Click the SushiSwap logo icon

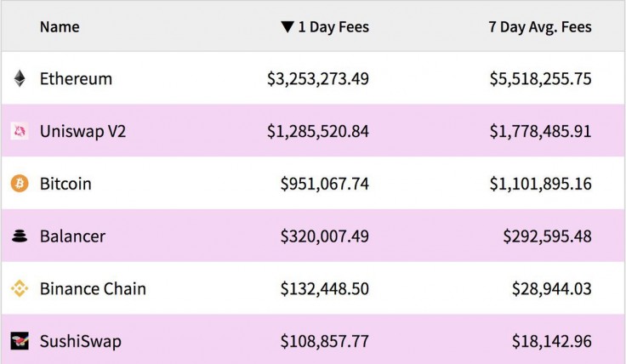pos(20,342)
